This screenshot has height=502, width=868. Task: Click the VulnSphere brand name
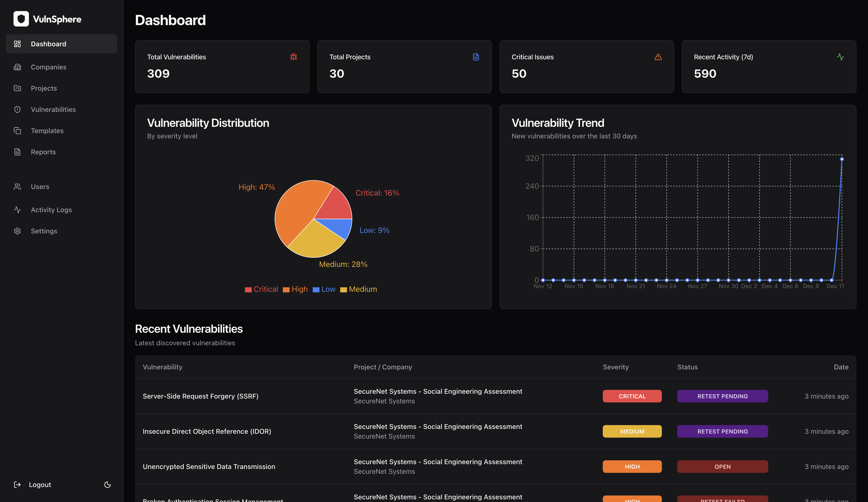pos(57,19)
